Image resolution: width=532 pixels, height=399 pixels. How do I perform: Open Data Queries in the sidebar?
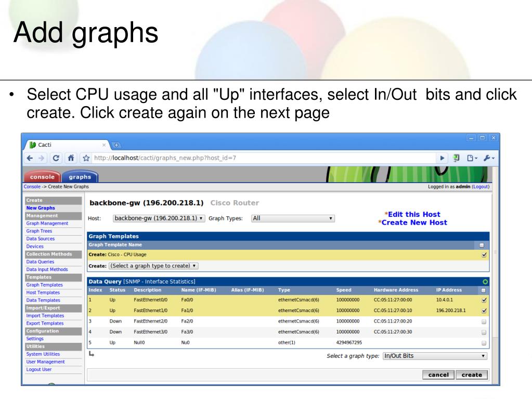(x=40, y=262)
